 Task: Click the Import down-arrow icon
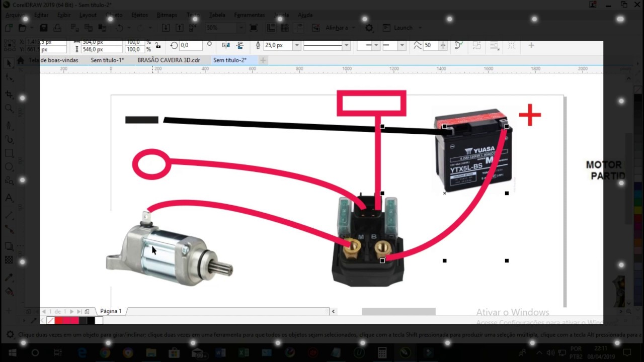pyautogui.click(x=166, y=28)
